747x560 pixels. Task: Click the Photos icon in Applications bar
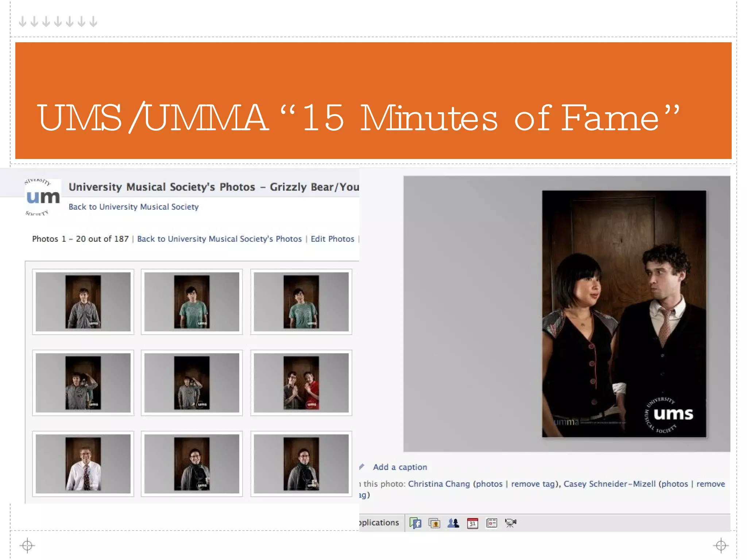point(434,523)
